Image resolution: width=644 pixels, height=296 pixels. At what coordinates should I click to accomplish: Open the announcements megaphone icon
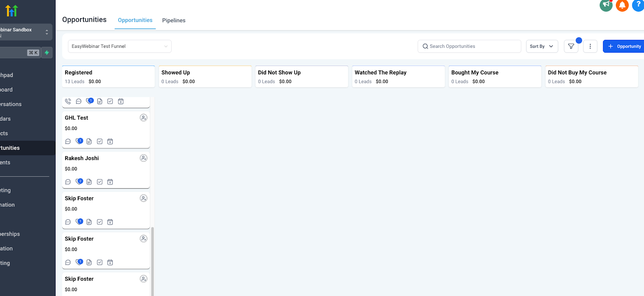[x=606, y=5]
